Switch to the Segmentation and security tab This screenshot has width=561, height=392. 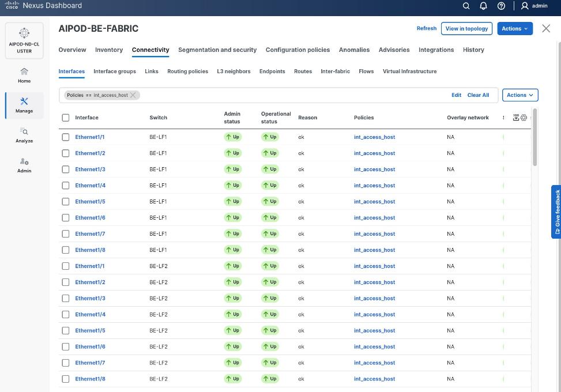[x=217, y=50]
